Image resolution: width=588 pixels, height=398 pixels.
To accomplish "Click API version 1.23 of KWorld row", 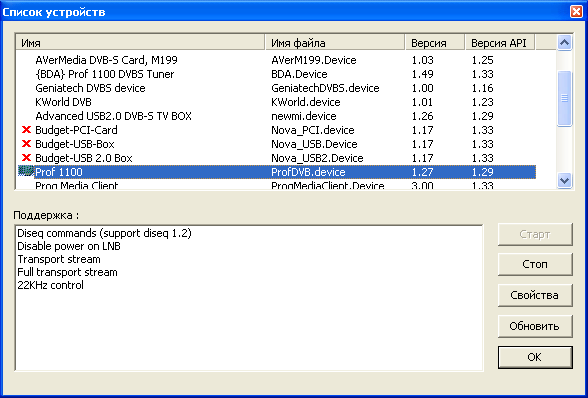I will coord(482,102).
